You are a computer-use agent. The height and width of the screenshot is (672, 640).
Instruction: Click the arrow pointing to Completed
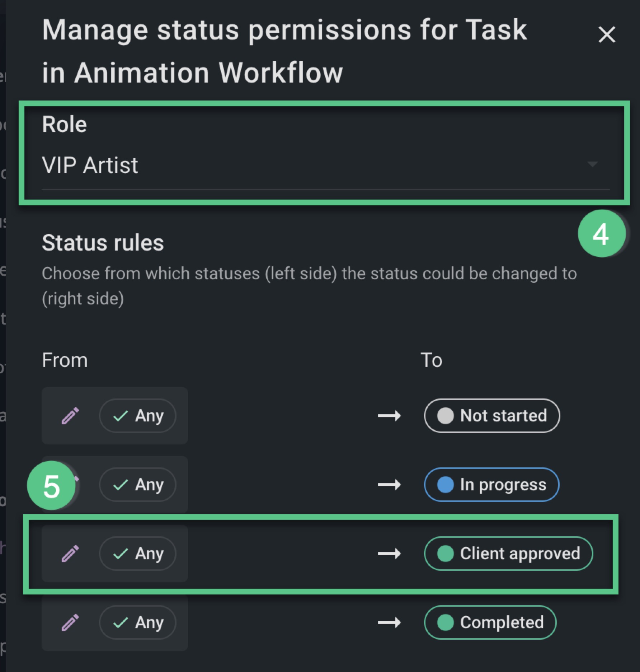[390, 623]
